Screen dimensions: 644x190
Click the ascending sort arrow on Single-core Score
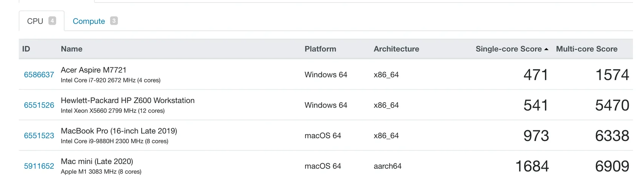[546, 49]
